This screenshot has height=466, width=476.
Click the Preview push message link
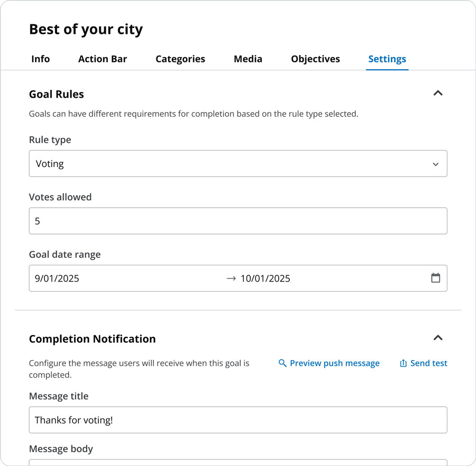[334, 364]
